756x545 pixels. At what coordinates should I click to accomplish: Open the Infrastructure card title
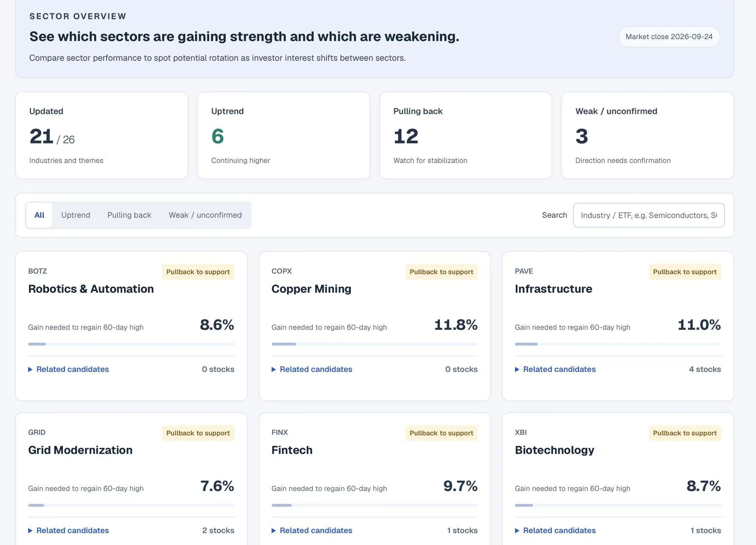[x=553, y=289]
